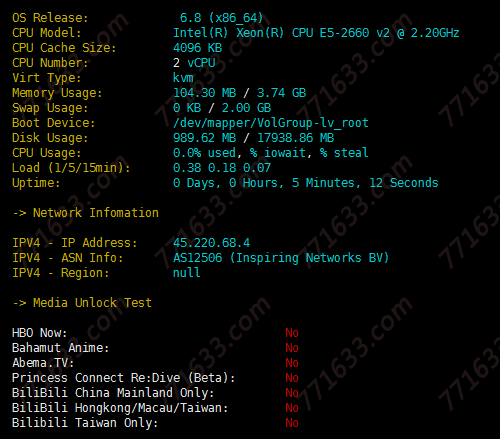Click the BiliBili China Mainland Only label
The height and width of the screenshot is (439, 500).
113,393
